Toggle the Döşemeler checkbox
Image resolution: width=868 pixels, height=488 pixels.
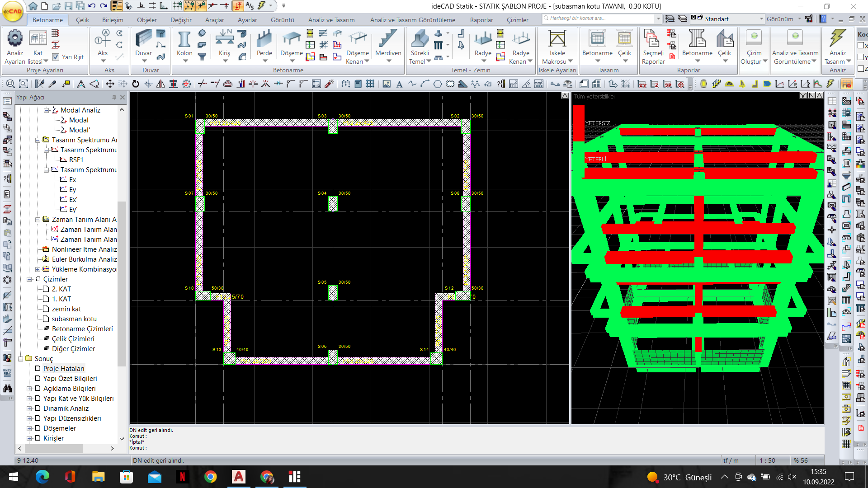pos(38,428)
